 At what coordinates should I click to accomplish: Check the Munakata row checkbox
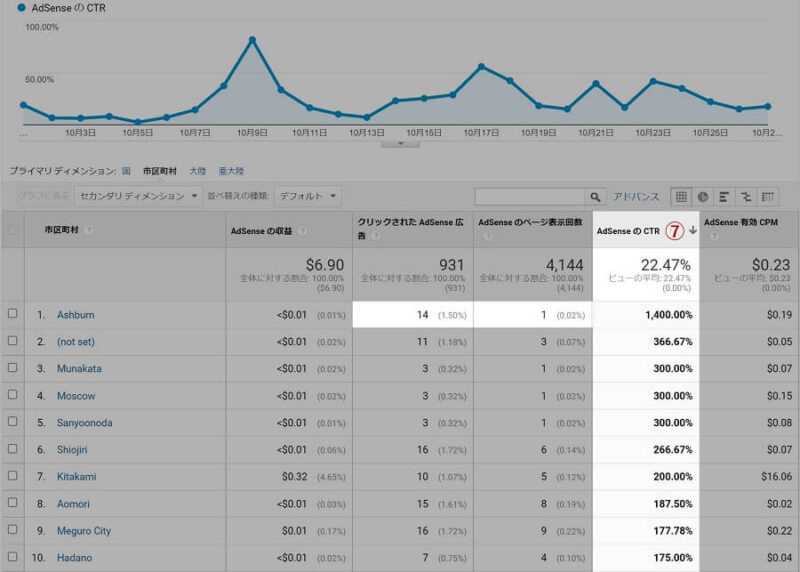click(x=13, y=368)
